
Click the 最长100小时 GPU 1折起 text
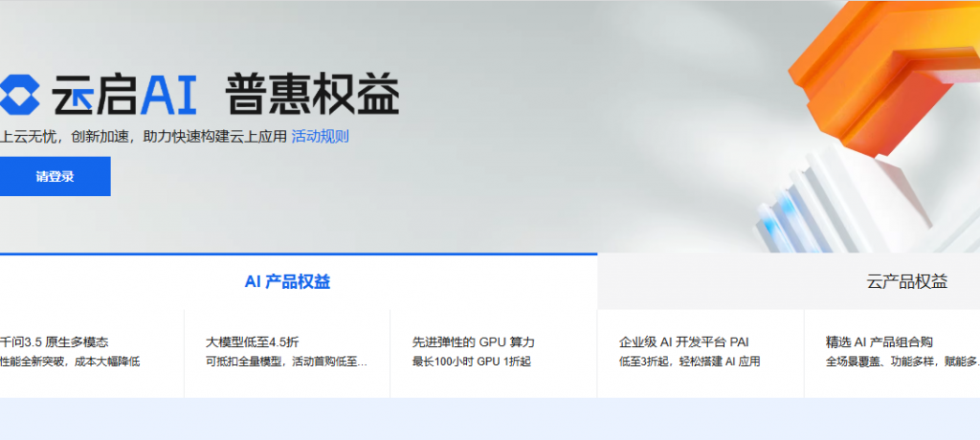click(471, 362)
